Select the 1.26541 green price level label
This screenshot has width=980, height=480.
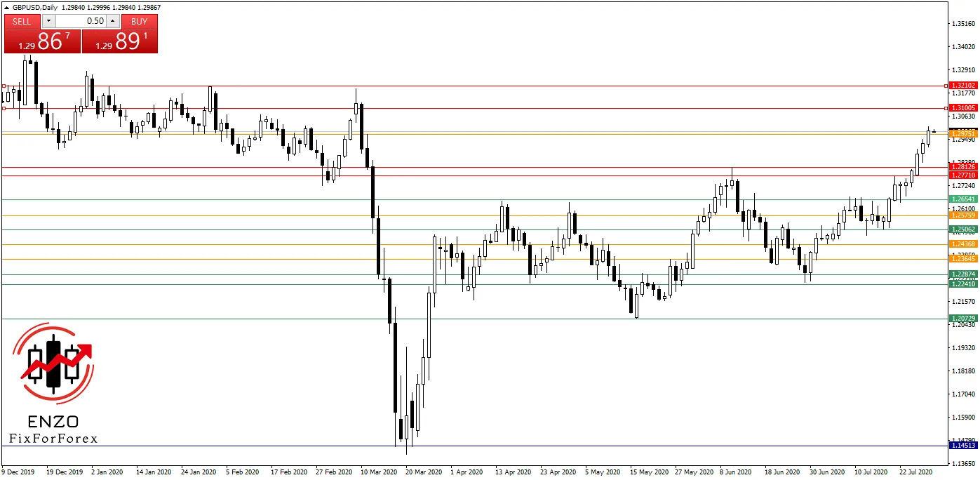[962, 199]
